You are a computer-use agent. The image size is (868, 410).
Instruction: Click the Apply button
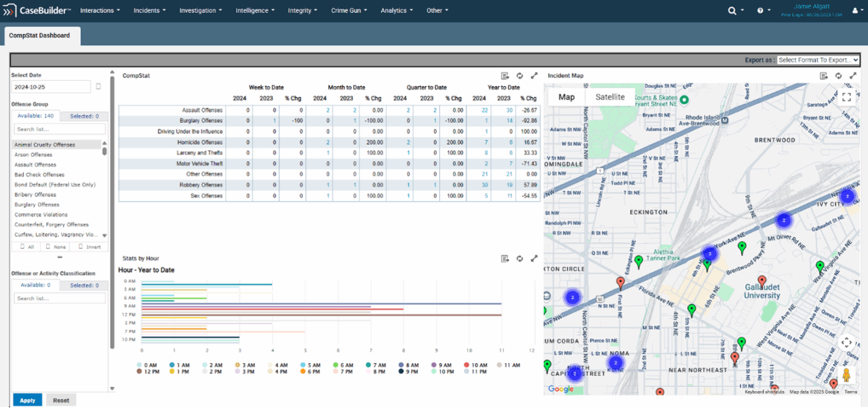click(x=28, y=400)
